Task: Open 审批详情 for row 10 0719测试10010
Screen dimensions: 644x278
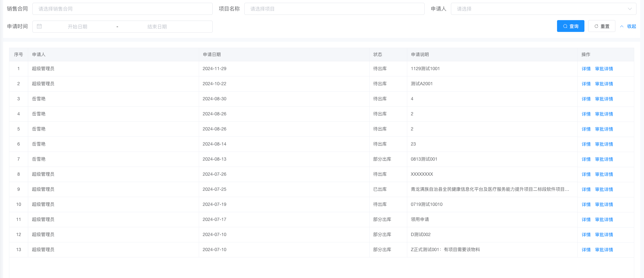Action: click(x=604, y=204)
